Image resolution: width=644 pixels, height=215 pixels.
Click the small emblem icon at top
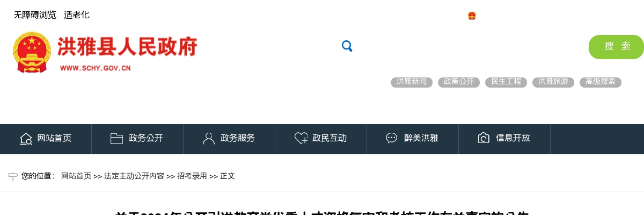(x=472, y=16)
